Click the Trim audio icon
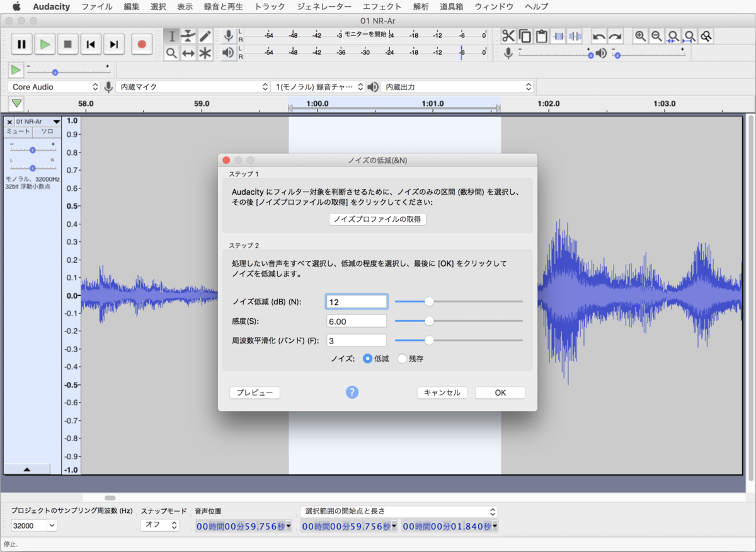 [558, 37]
